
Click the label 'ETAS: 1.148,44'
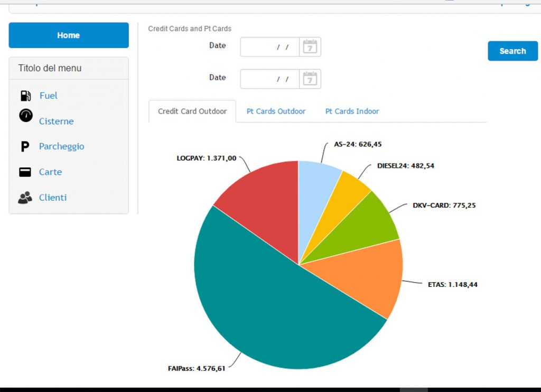[453, 285]
